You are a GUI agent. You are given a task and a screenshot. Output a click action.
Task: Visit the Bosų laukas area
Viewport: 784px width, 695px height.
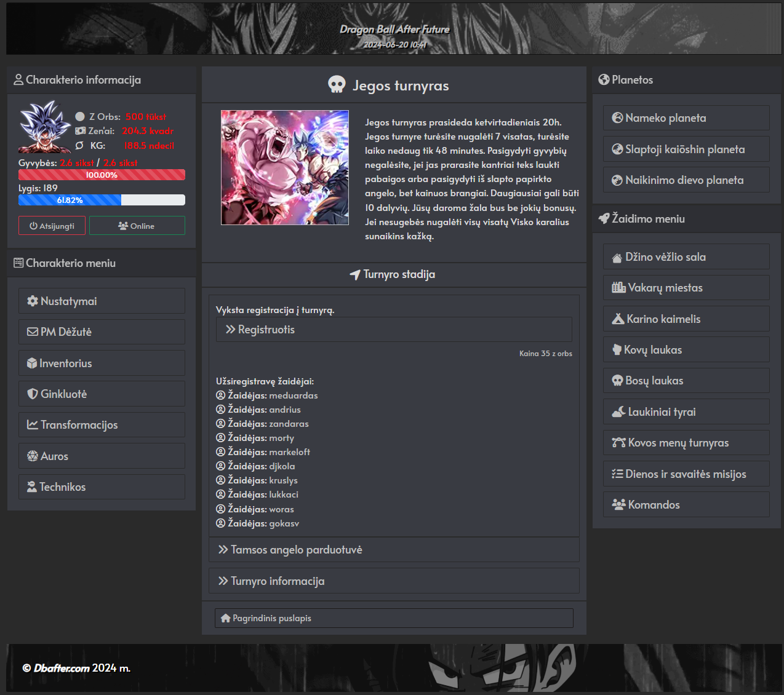(686, 381)
